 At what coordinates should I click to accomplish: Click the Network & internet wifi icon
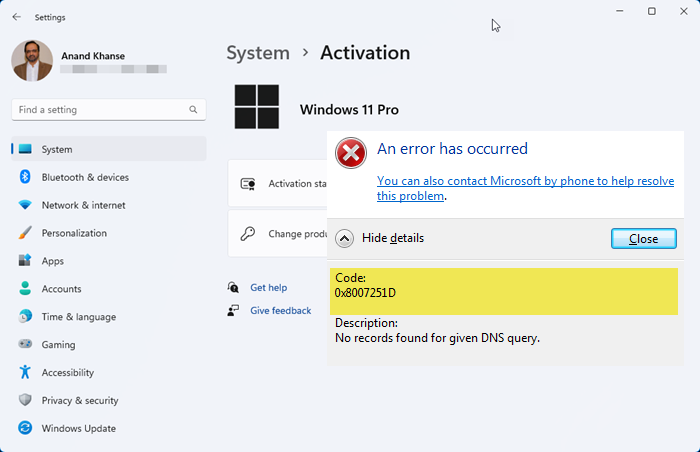pyautogui.click(x=25, y=205)
